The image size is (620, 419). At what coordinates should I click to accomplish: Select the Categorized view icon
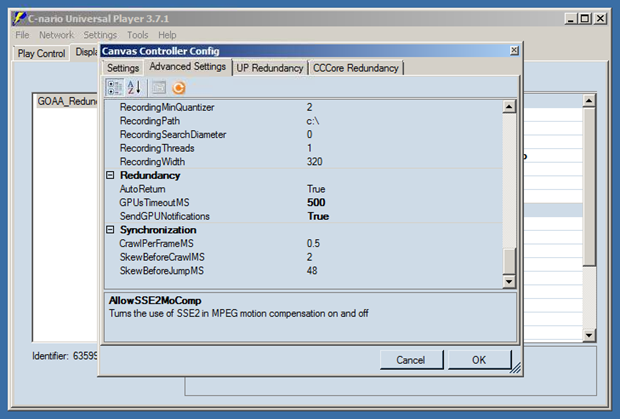pyautogui.click(x=115, y=88)
